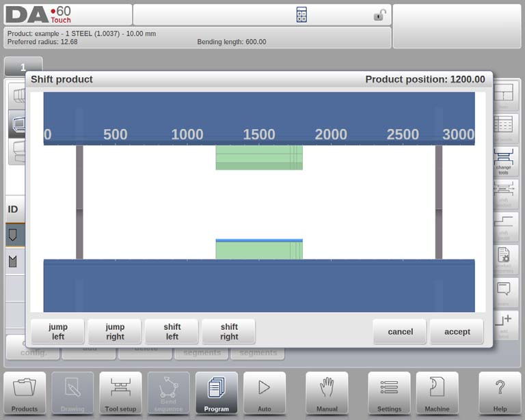The image size is (525, 420).
Task: Click the Preferred radius: 12.68 text
Action: 42,42
